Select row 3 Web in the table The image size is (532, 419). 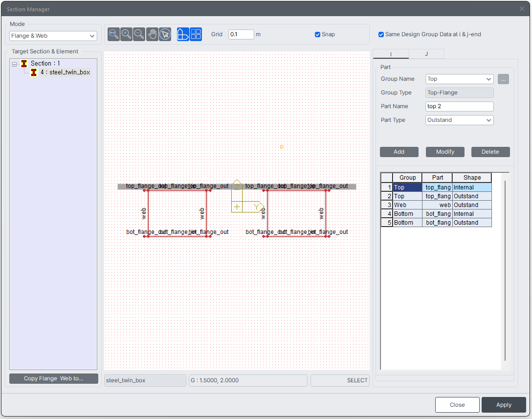pyautogui.click(x=436, y=205)
